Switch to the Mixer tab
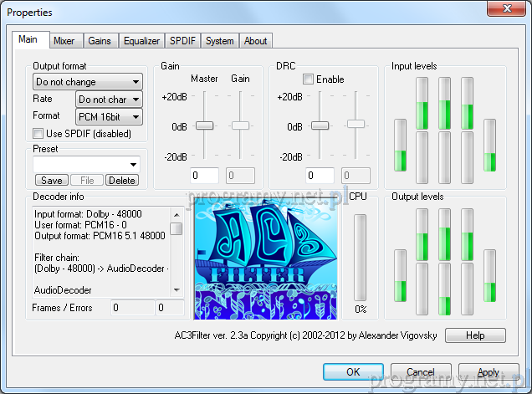 64,41
